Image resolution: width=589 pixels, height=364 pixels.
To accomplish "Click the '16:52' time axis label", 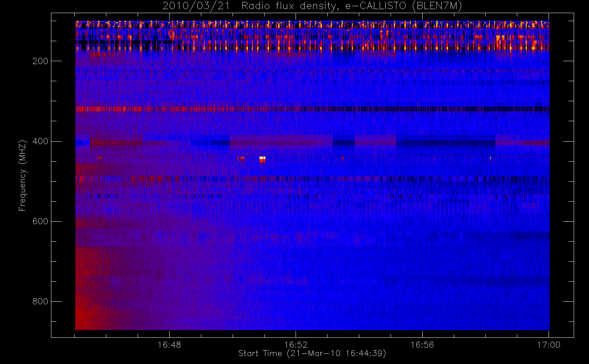I will point(296,345).
